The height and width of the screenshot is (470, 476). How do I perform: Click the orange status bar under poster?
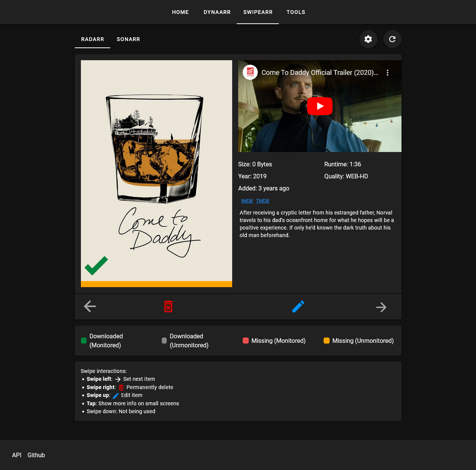157,284
